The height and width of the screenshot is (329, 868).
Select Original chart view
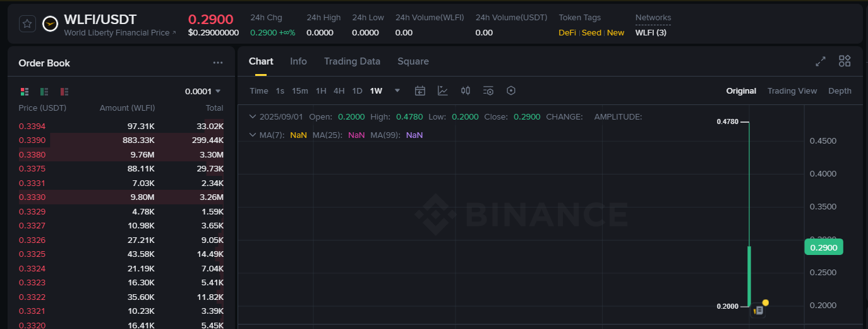[x=741, y=90]
